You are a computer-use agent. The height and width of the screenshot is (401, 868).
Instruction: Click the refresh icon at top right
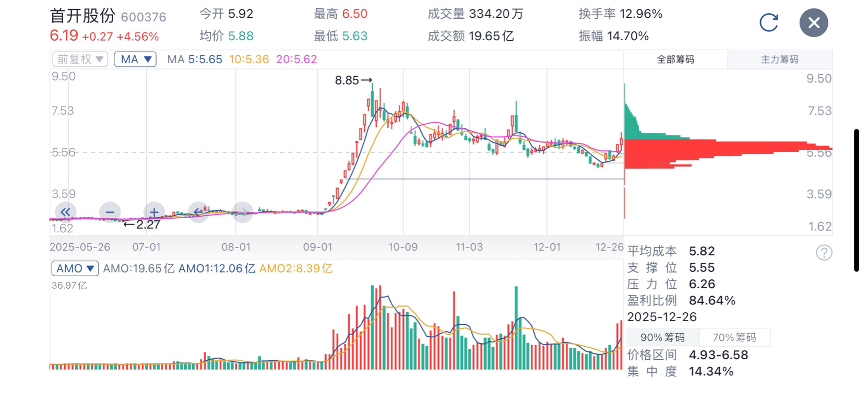coord(768,22)
